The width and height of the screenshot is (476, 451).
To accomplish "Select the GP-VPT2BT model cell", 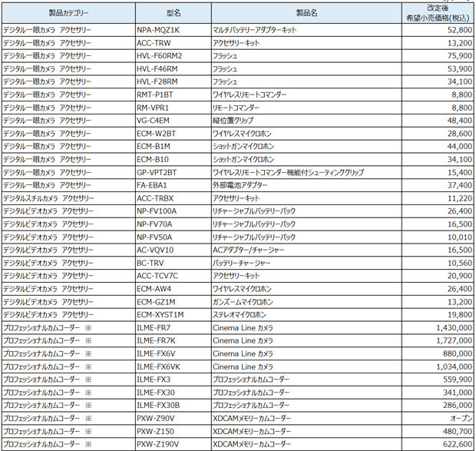I will [174, 173].
